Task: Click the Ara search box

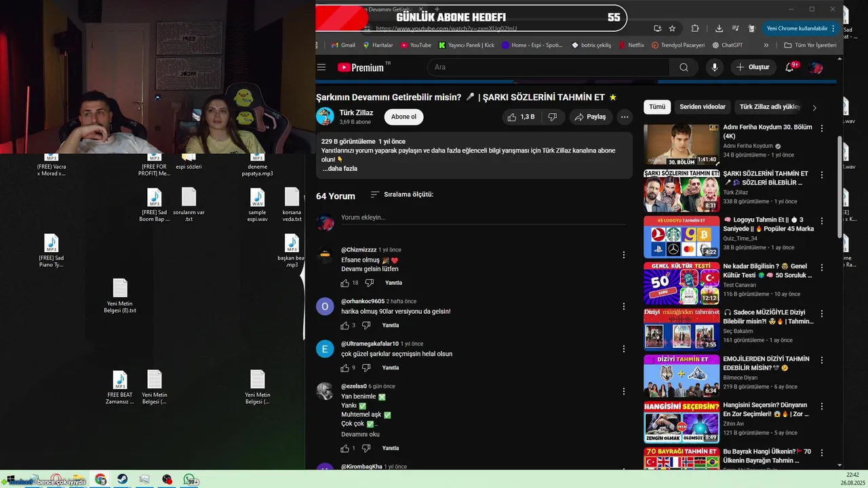Action: pyautogui.click(x=548, y=67)
